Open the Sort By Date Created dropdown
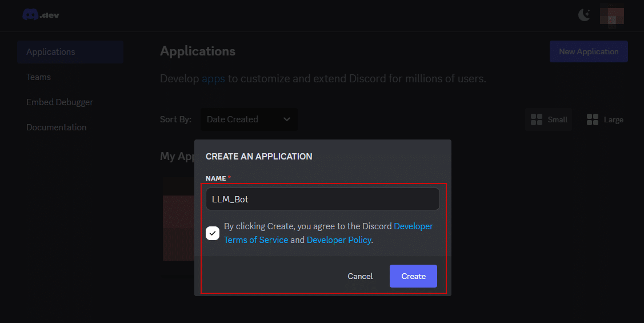 pos(249,119)
